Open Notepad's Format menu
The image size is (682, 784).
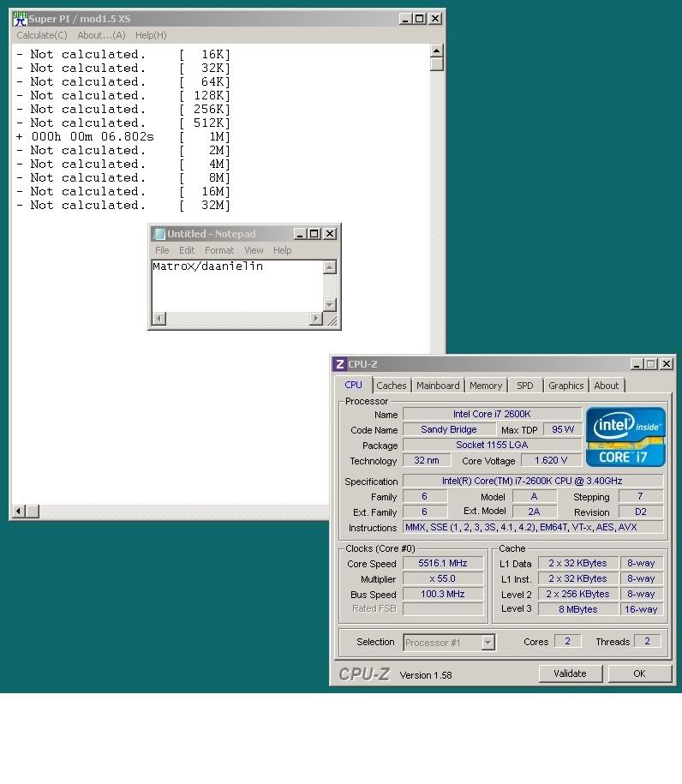point(219,250)
